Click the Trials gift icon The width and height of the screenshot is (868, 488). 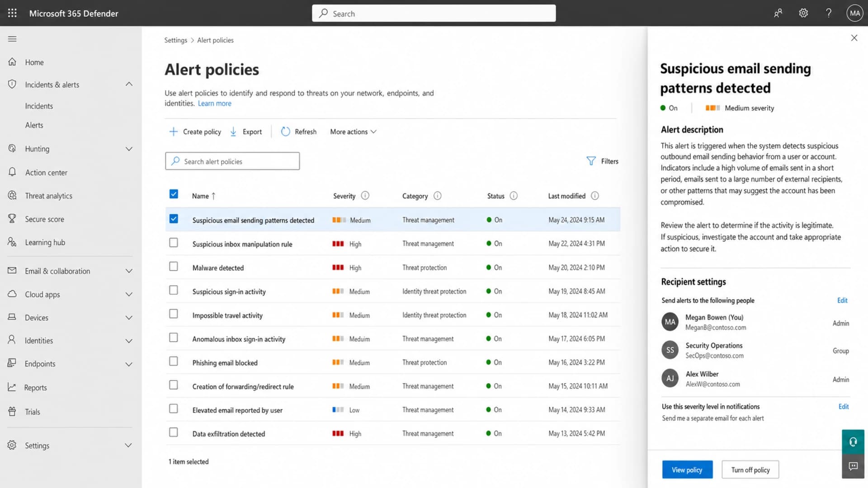coord(12,411)
